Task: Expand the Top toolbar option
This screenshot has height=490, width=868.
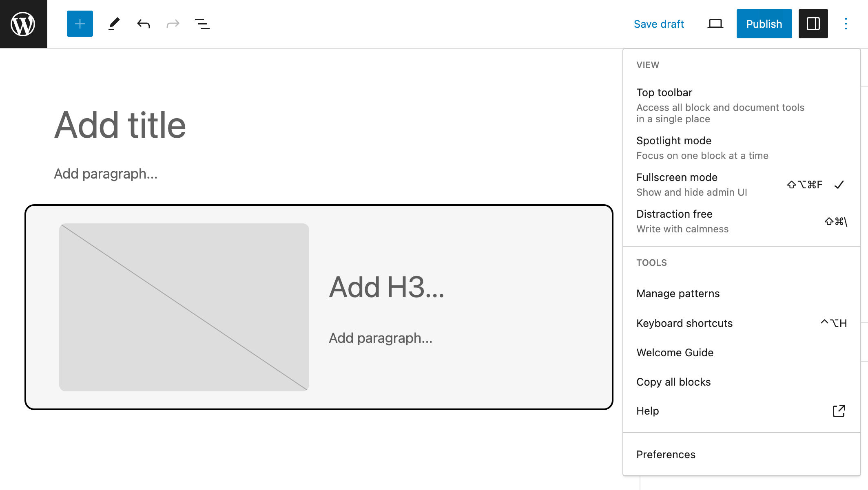Action: 664,93
